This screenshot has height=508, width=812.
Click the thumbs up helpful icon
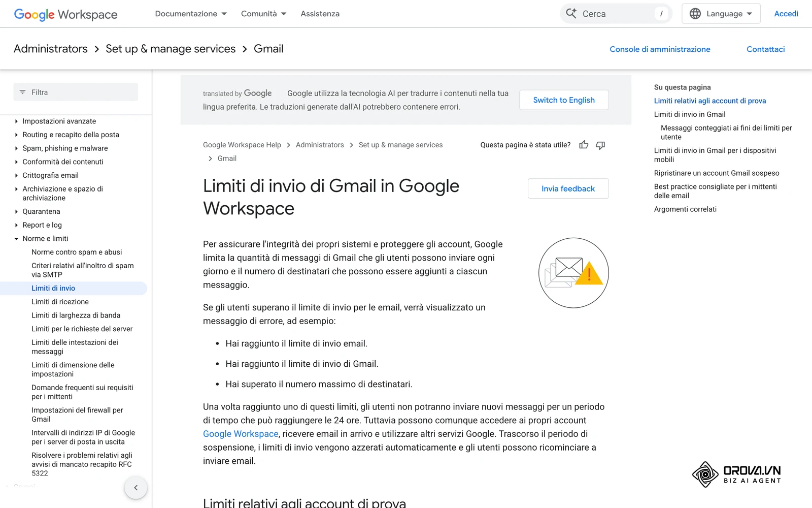click(x=584, y=145)
